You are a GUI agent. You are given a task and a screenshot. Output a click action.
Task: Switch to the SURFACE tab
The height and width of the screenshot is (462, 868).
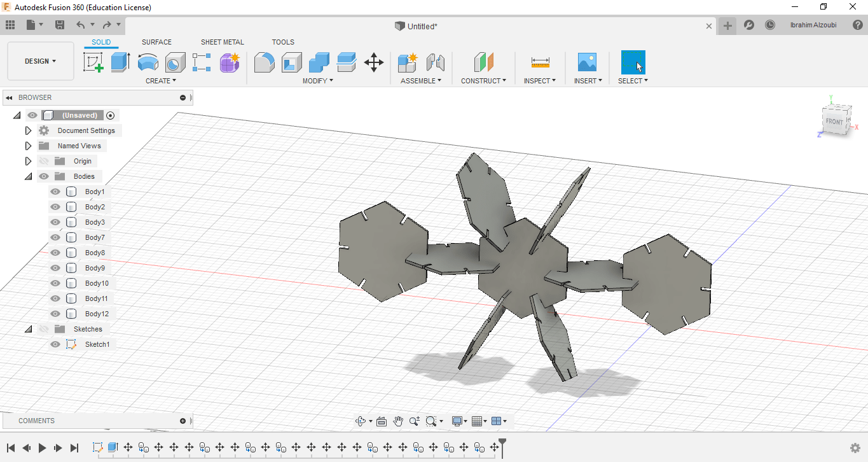click(x=156, y=42)
